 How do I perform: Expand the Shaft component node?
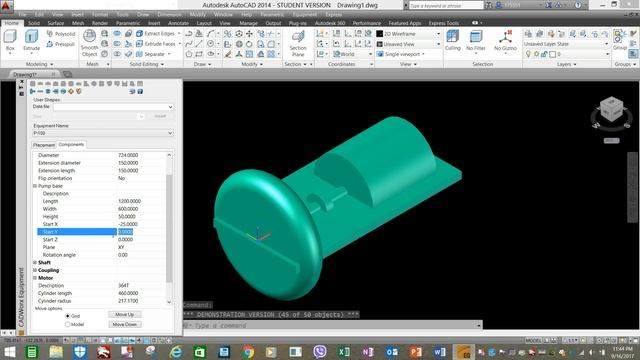(x=35, y=262)
